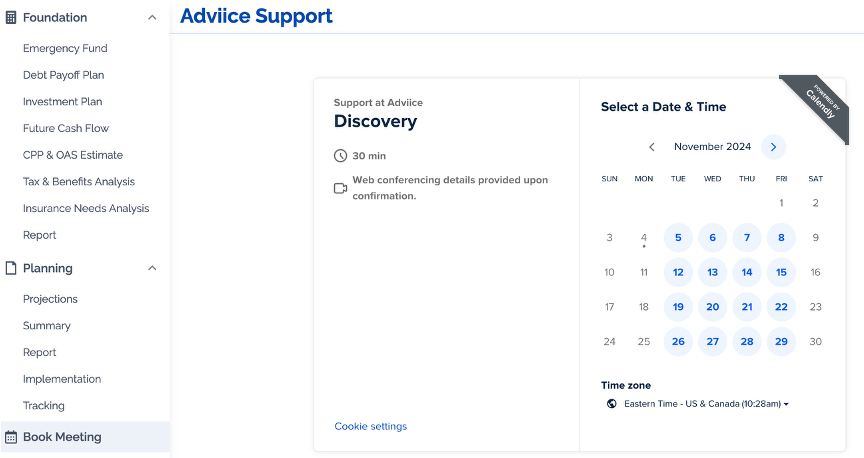The image size is (864, 458).
Task: Select November 20 on calendar
Action: pos(712,307)
